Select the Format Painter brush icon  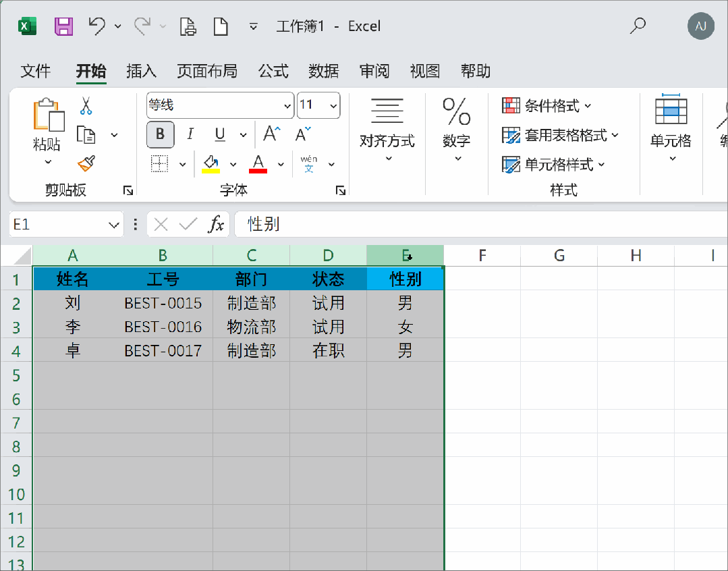[86, 163]
